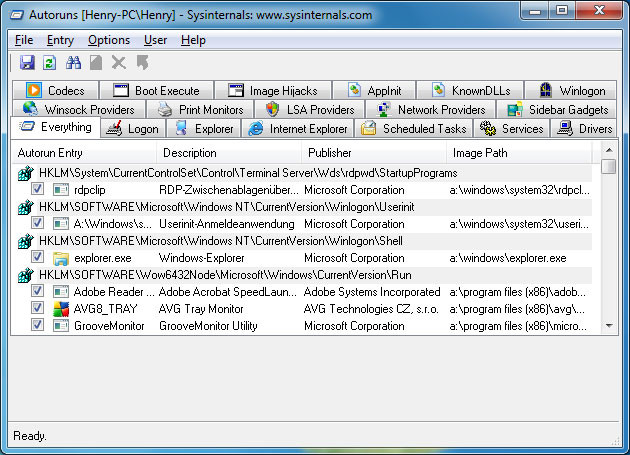Image resolution: width=630 pixels, height=455 pixels.
Task: Disable the GrooveMonitor checkbox
Action: (37, 324)
